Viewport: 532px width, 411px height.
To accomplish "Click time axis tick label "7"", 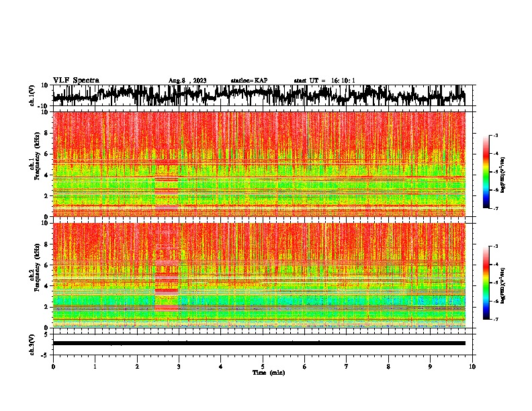I will tap(347, 367).
